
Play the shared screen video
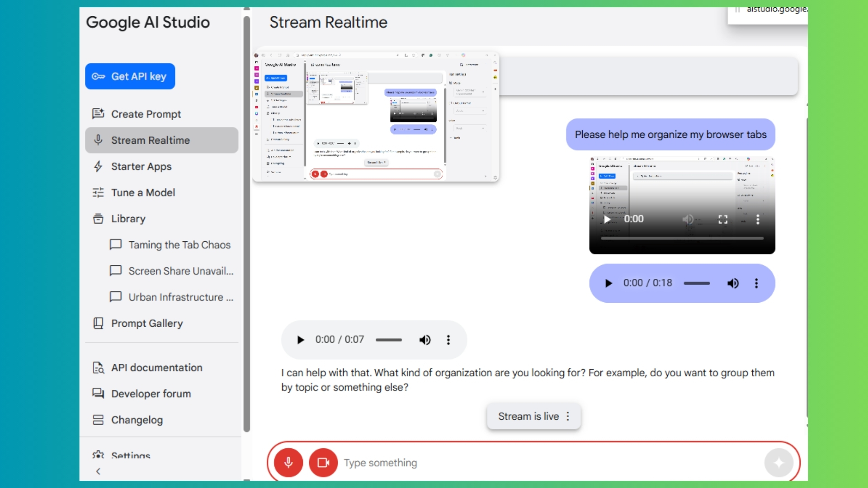(x=607, y=220)
